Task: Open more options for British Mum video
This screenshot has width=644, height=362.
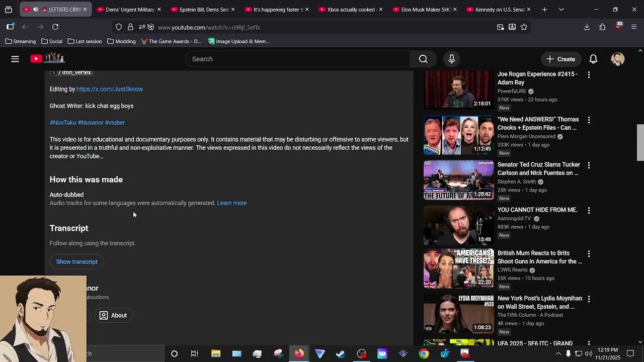Action: (x=589, y=253)
